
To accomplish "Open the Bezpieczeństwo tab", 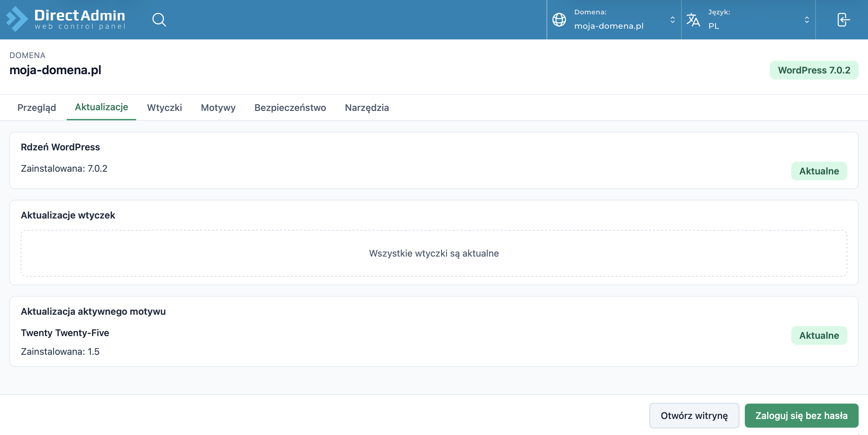I will coord(290,108).
